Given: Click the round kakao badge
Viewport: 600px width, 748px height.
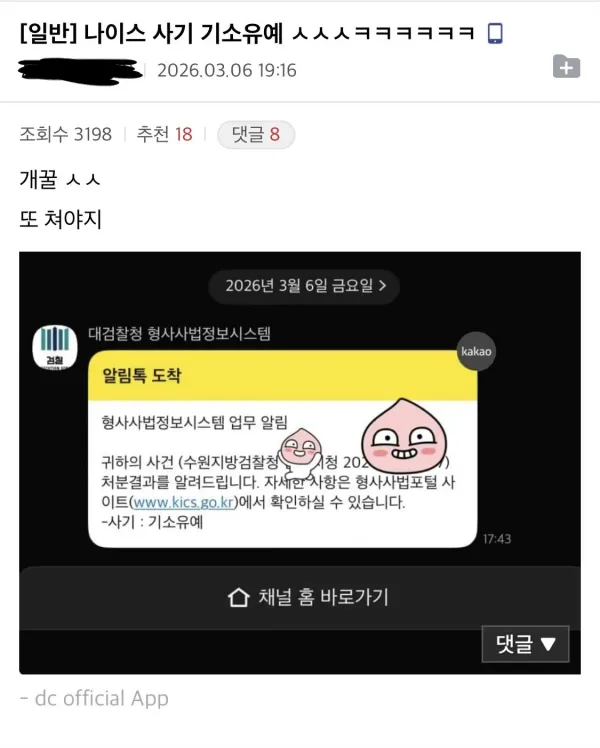Looking at the screenshot, I should 476,352.
